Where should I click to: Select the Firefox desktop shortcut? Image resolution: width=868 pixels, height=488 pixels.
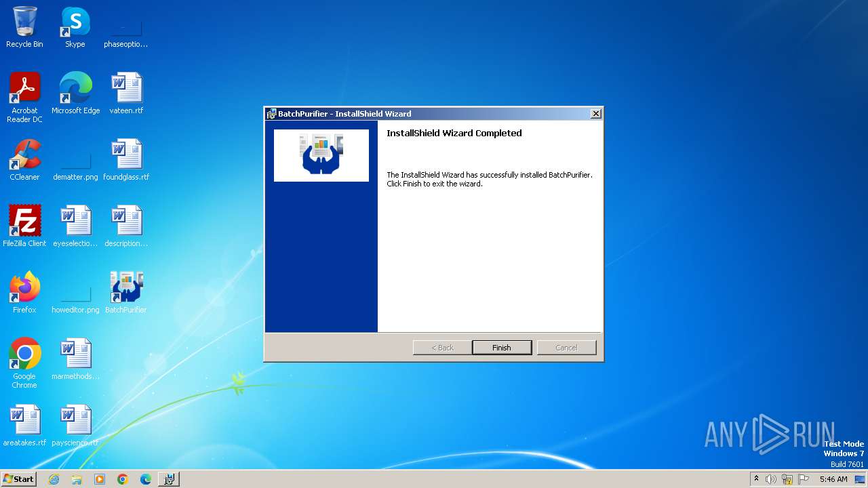tap(24, 293)
